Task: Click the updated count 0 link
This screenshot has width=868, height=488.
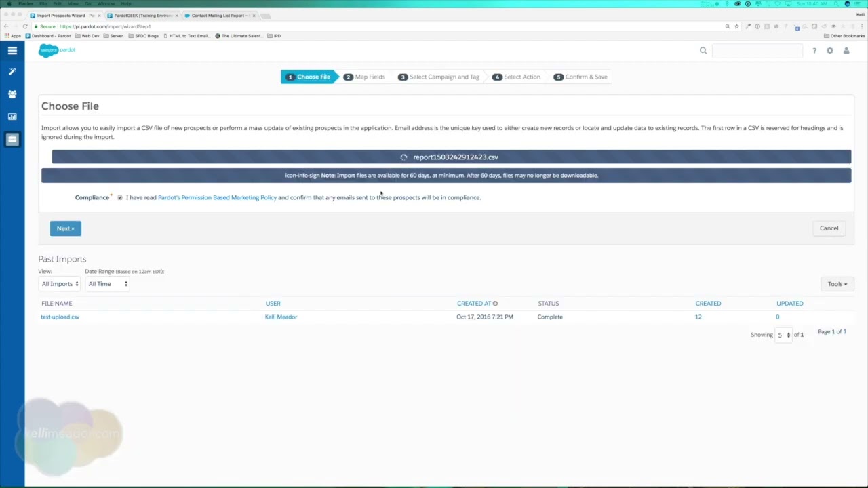Action: pyautogui.click(x=777, y=317)
